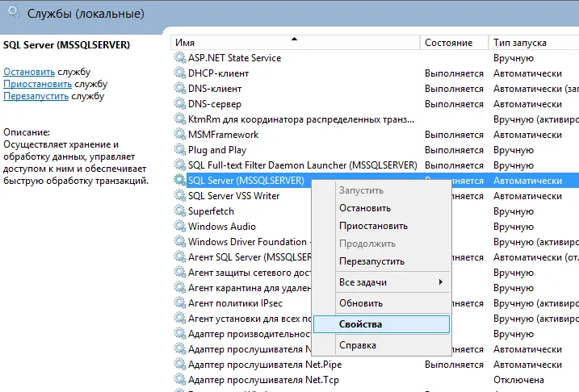579x392 pixels.
Task: Click the gear icon next to Superfetch
Action: point(180,211)
